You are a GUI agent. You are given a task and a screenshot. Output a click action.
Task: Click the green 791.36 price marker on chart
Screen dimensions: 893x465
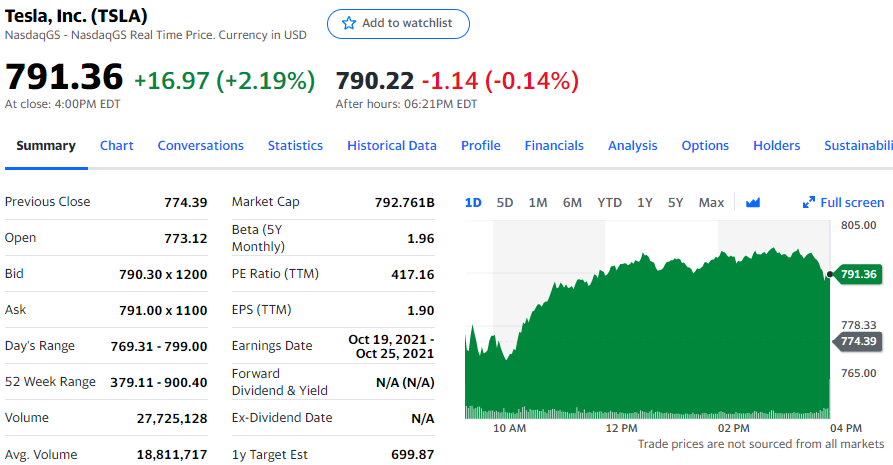click(857, 274)
